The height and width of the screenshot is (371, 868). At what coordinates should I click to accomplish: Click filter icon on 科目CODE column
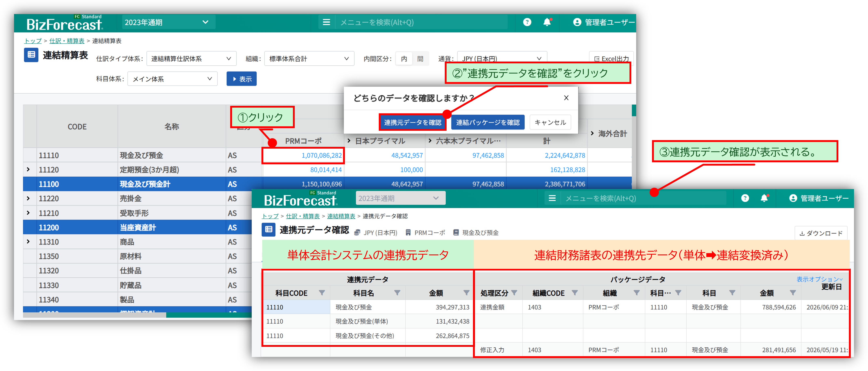tap(322, 292)
